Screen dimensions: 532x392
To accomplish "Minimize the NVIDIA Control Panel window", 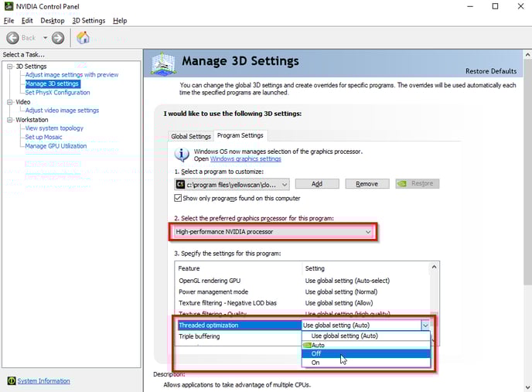I will pyautogui.click(x=470, y=6).
